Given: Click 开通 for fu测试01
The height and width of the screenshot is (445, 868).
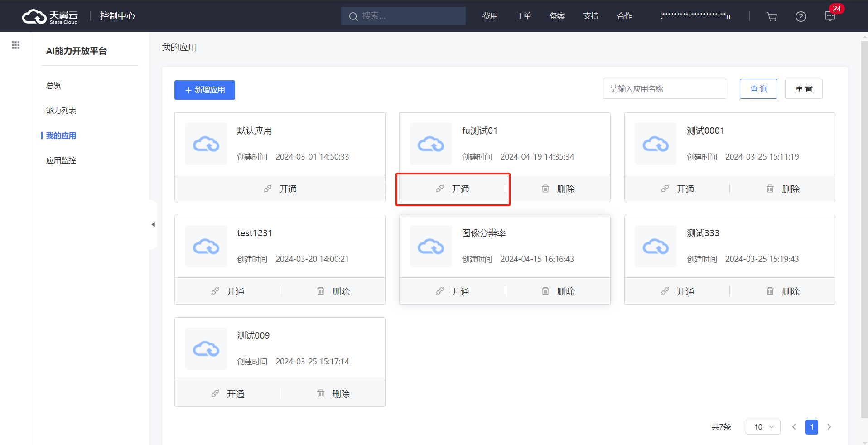Looking at the screenshot, I should tap(452, 189).
